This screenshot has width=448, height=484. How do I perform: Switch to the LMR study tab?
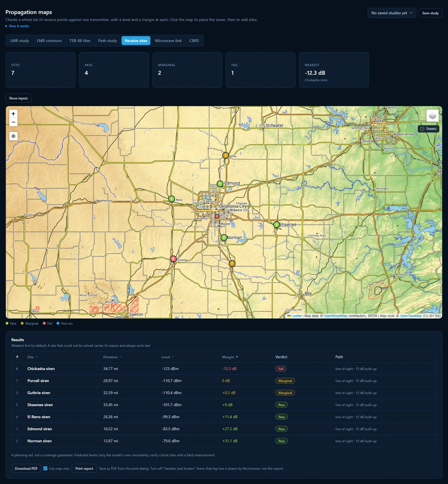20,41
